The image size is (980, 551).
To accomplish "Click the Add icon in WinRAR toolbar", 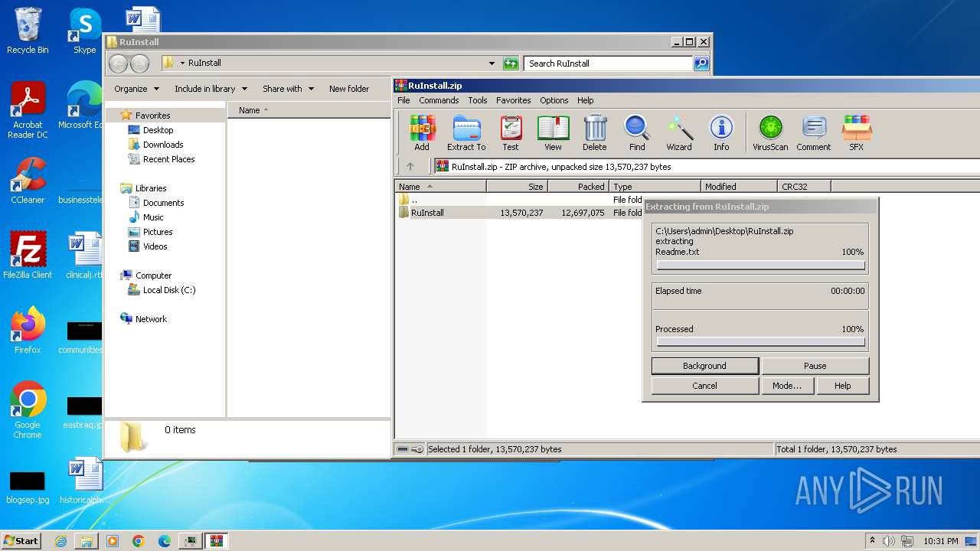I will tap(422, 133).
